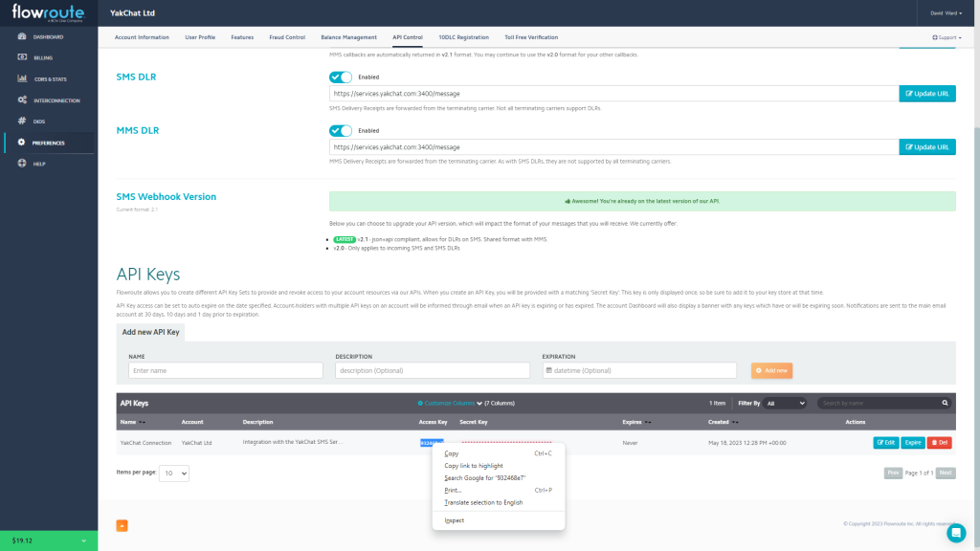Open the Balance Management tab

tap(348, 37)
